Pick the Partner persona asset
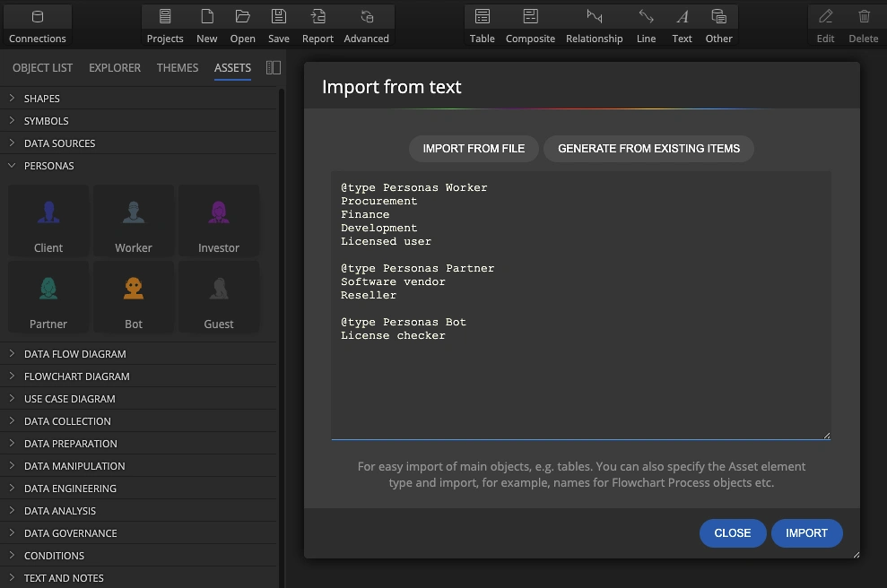This screenshot has width=887, height=588. 48,298
